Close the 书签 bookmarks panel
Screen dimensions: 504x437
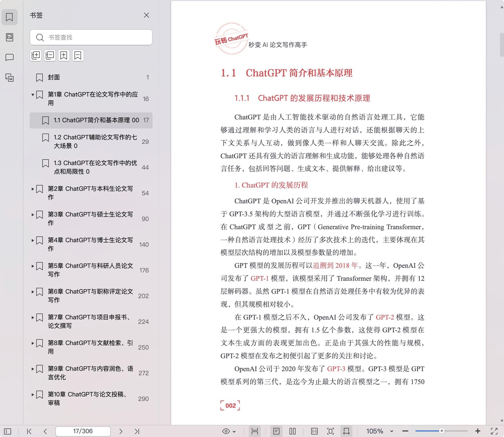point(147,15)
